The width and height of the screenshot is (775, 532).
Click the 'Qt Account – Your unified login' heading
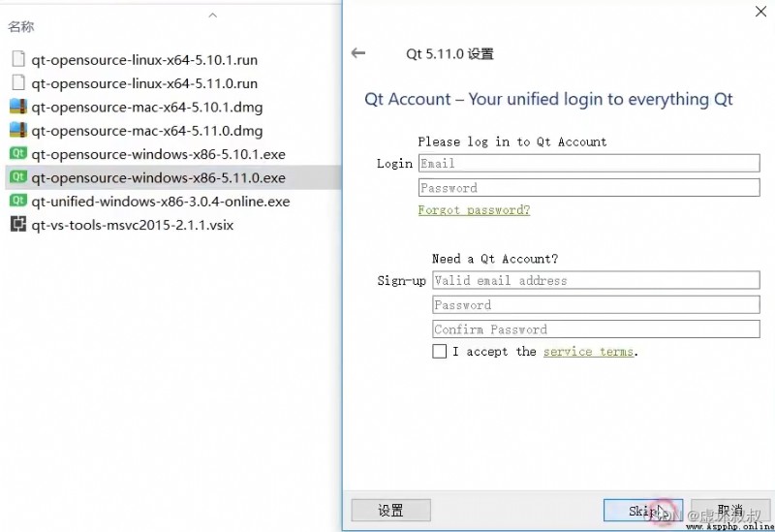pyautogui.click(x=548, y=100)
